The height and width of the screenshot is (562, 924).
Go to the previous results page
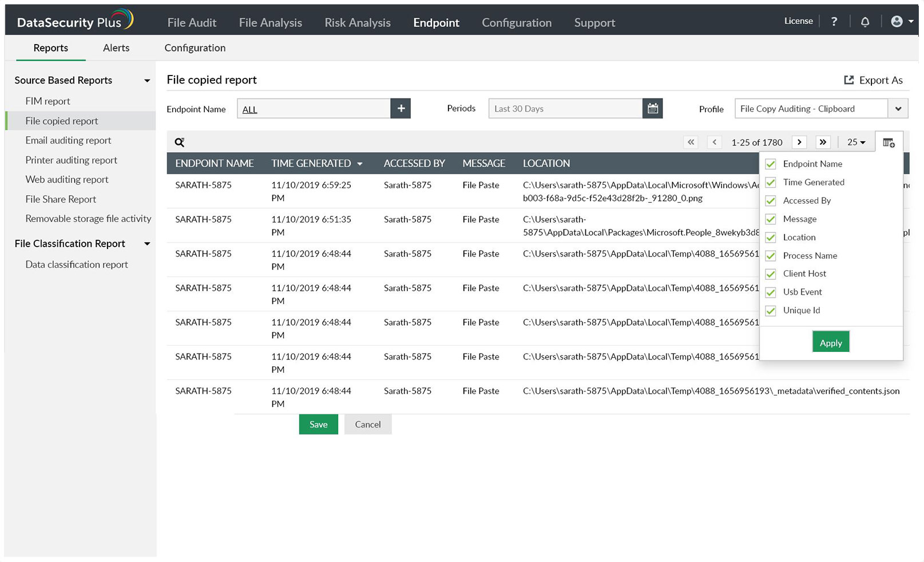(715, 142)
